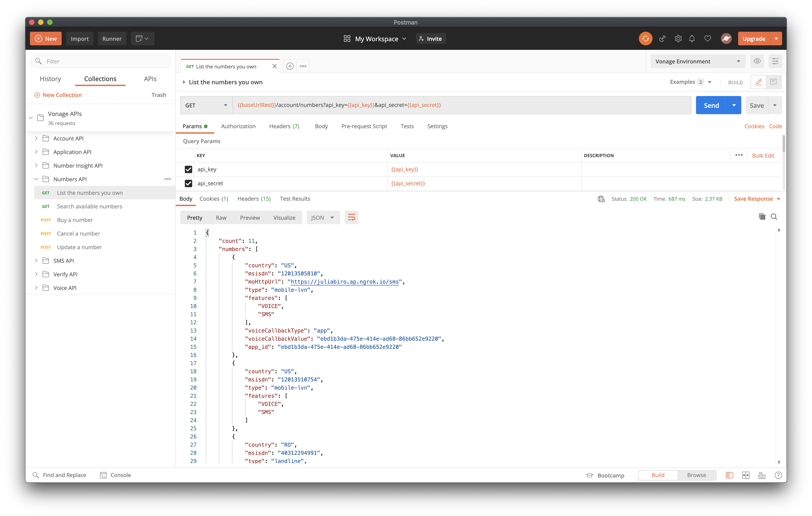Open the tab options ellipsis menu
Viewport: 812px width, 516px height.
pyautogui.click(x=303, y=66)
